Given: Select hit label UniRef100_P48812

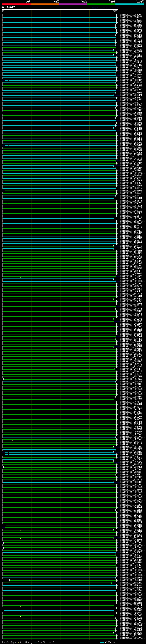Looking at the screenshot, I should click(x=131, y=537).
